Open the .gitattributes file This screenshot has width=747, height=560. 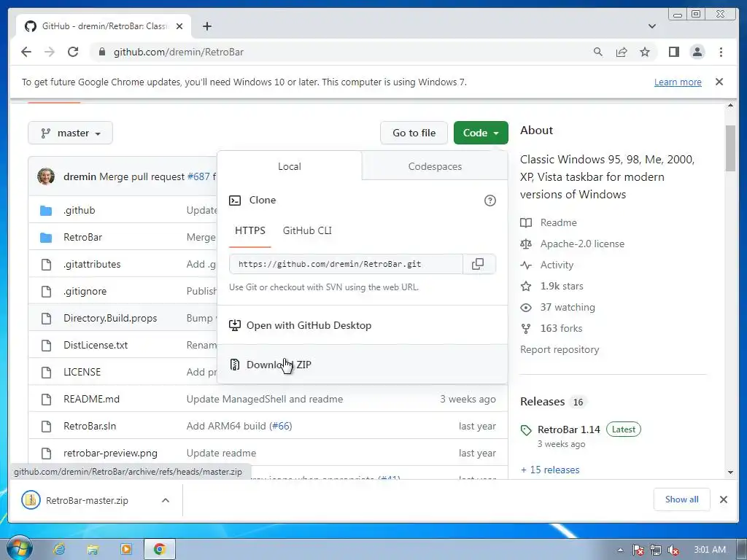click(x=92, y=264)
